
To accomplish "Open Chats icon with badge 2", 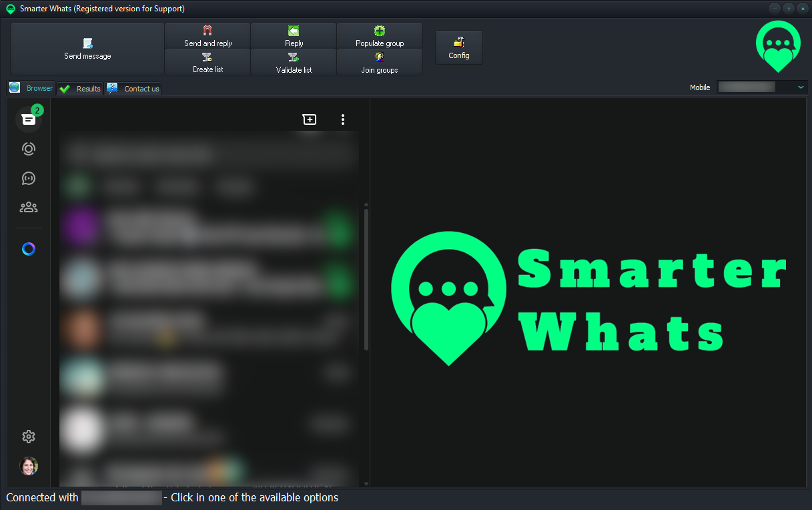I will click(29, 119).
